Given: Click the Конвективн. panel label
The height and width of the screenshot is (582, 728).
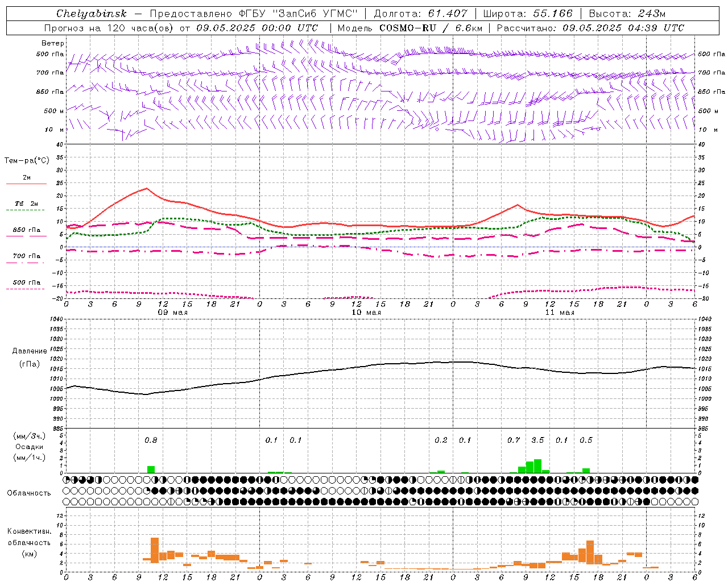Looking at the screenshot, I should coord(29,531).
